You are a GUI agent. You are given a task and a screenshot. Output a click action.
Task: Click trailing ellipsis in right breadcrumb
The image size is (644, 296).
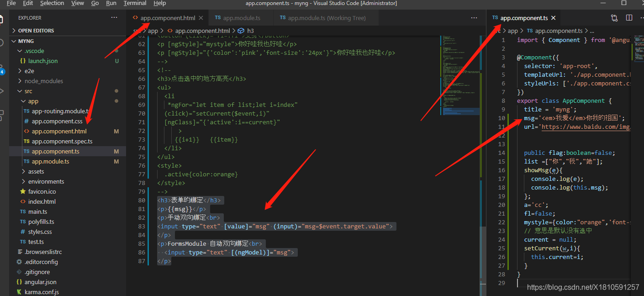592,31
